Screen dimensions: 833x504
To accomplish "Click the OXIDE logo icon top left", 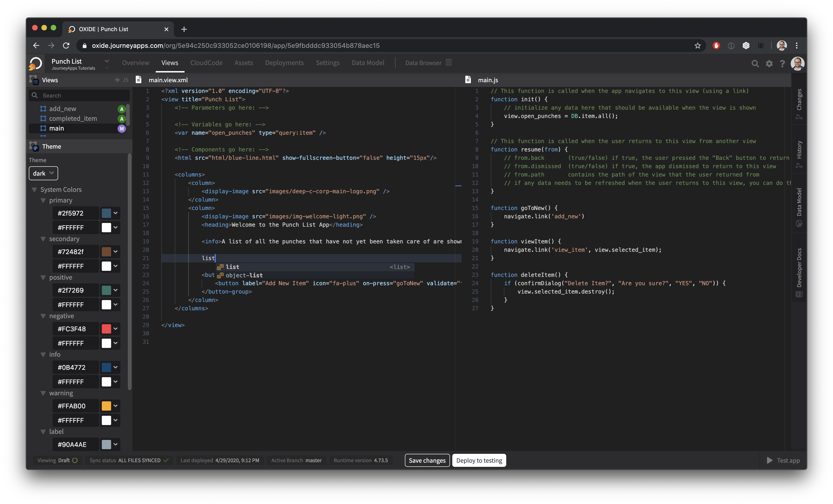I will point(36,63).
